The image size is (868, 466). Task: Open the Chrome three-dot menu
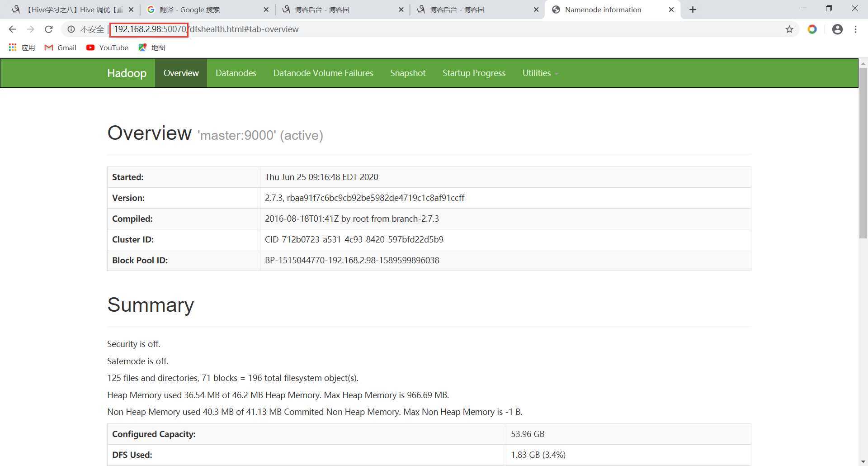tap(855, 29)
